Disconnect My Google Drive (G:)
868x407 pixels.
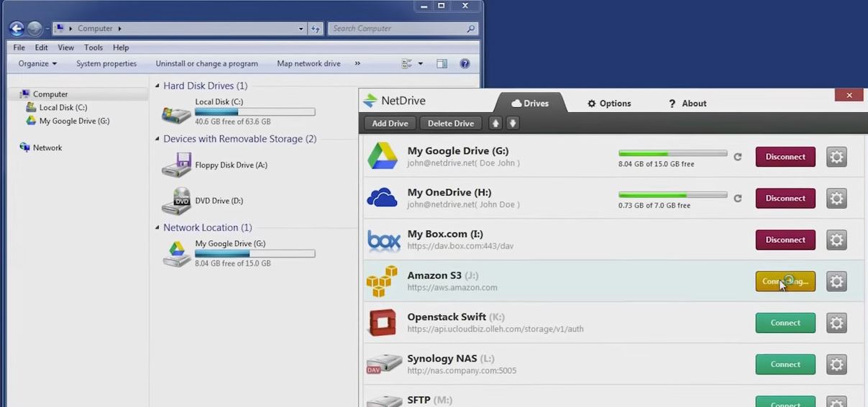click(x=785, y=157)
